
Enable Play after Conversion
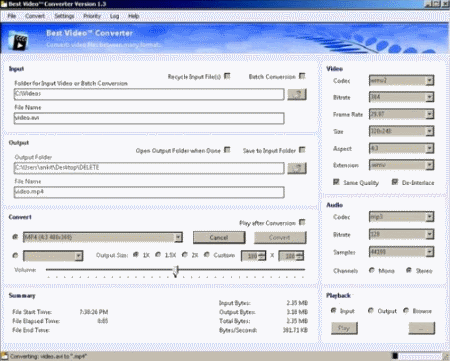[302, 222]
